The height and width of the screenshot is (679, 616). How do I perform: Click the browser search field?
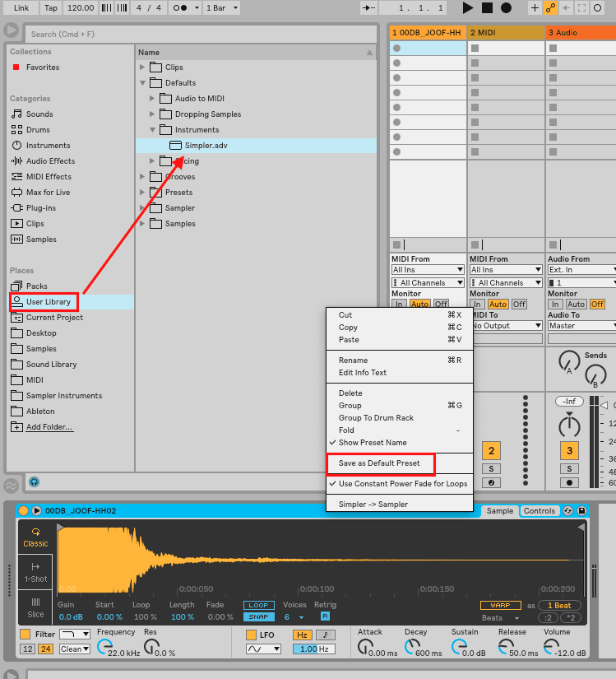(197, 35)
